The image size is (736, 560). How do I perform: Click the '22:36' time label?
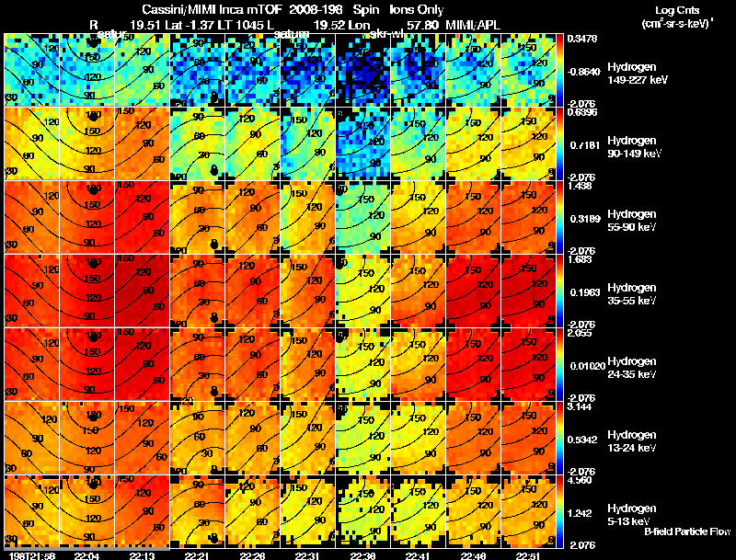pos(362,555)
